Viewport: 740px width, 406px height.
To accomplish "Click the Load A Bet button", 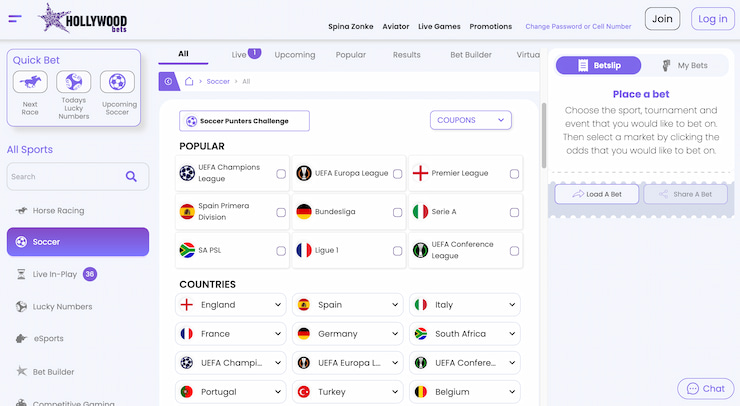I will click(597, 194).
